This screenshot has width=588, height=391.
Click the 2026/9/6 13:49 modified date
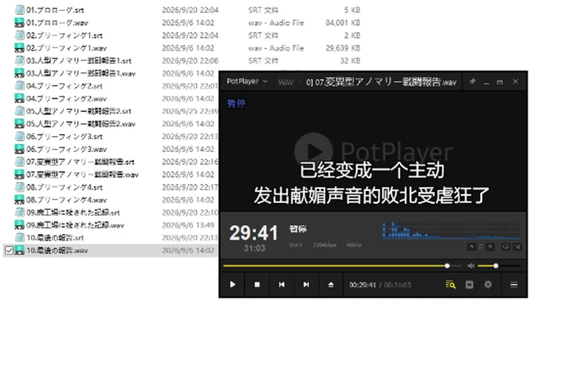point(188,225)
